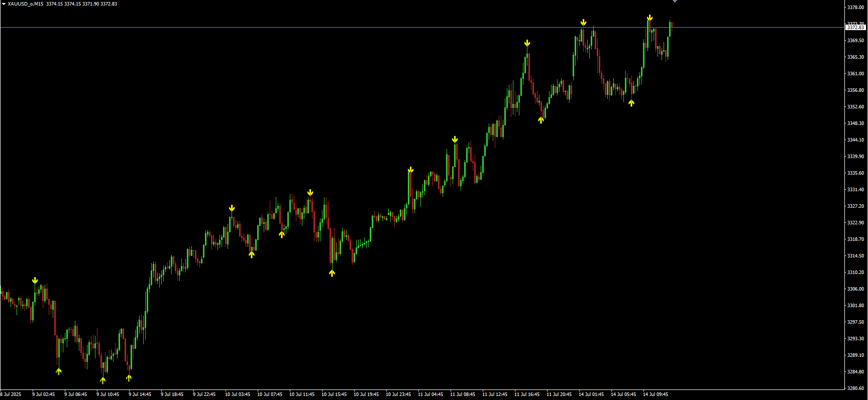The width and height of the screenshot is (868, 400).
Task: Click the sell arrow above the 10 Jul 03:45 high
Action: (232, 208)
